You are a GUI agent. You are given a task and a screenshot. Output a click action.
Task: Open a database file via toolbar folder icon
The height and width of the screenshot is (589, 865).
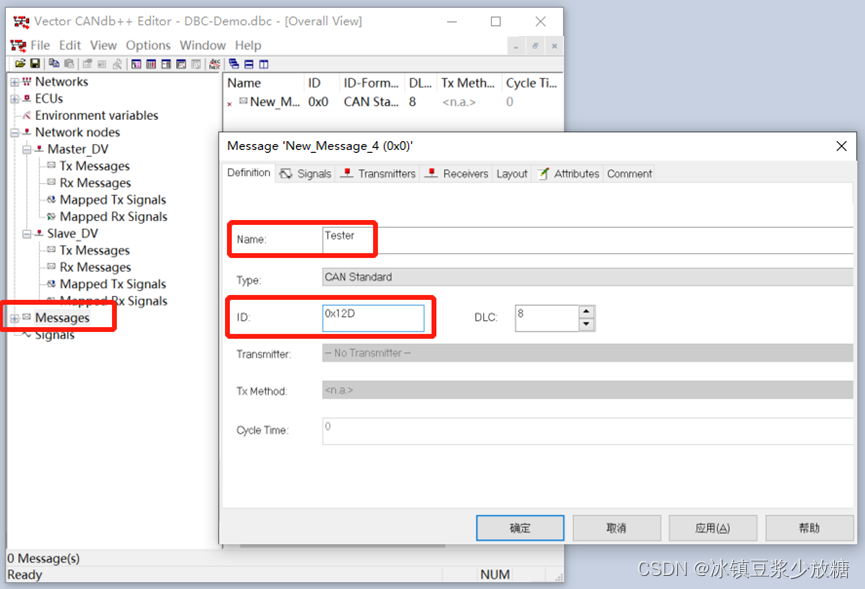(x=20, y=64)
